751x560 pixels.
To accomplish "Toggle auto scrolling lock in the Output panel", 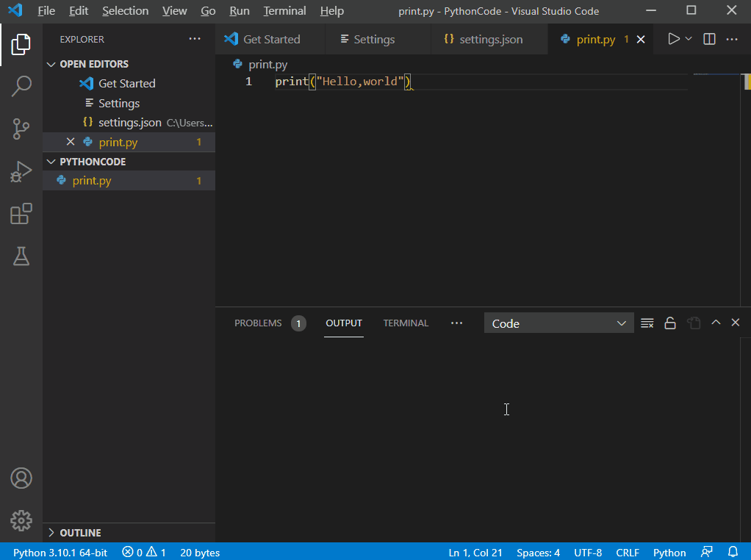I will pyautogui.click(x=669, y=323).
